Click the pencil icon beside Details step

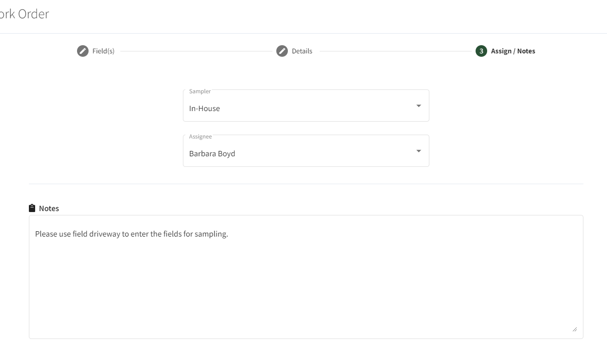click(x=282, y=51)
